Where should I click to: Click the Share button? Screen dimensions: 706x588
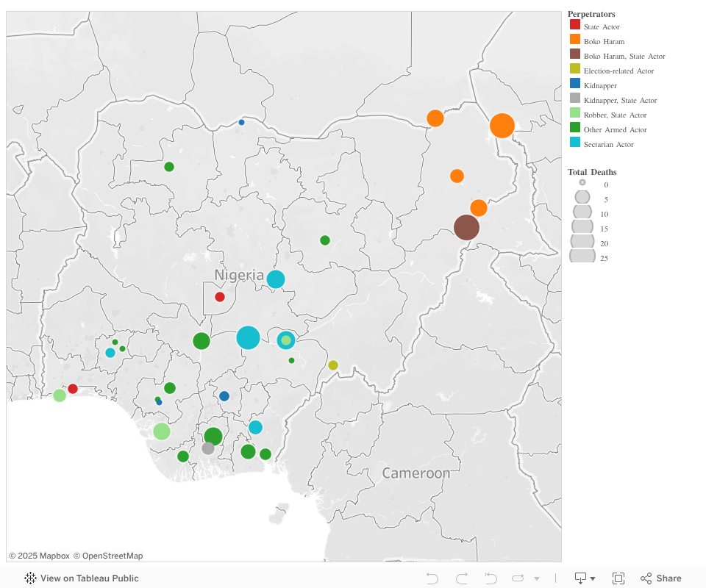coord(660,578)
